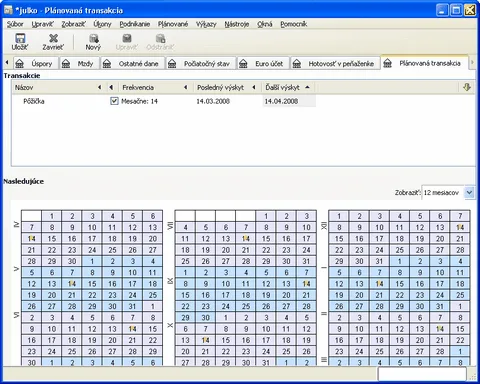Click highlighted day 14 in month XII
480x384 pixels.
click(460, 227)
